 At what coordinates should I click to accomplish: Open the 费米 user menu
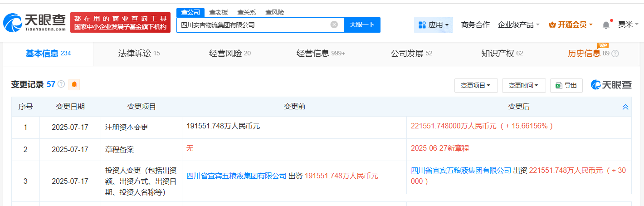click(628, 25)
